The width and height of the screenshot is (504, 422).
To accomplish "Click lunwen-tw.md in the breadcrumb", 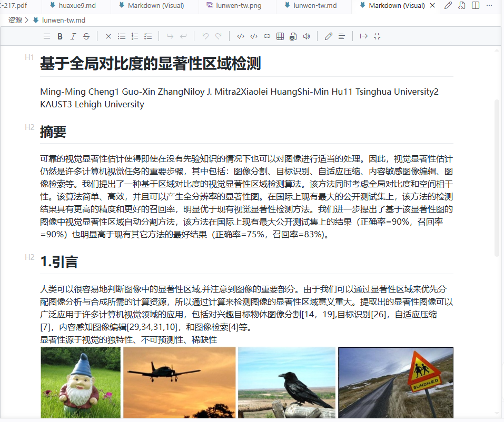I will 63,20.
